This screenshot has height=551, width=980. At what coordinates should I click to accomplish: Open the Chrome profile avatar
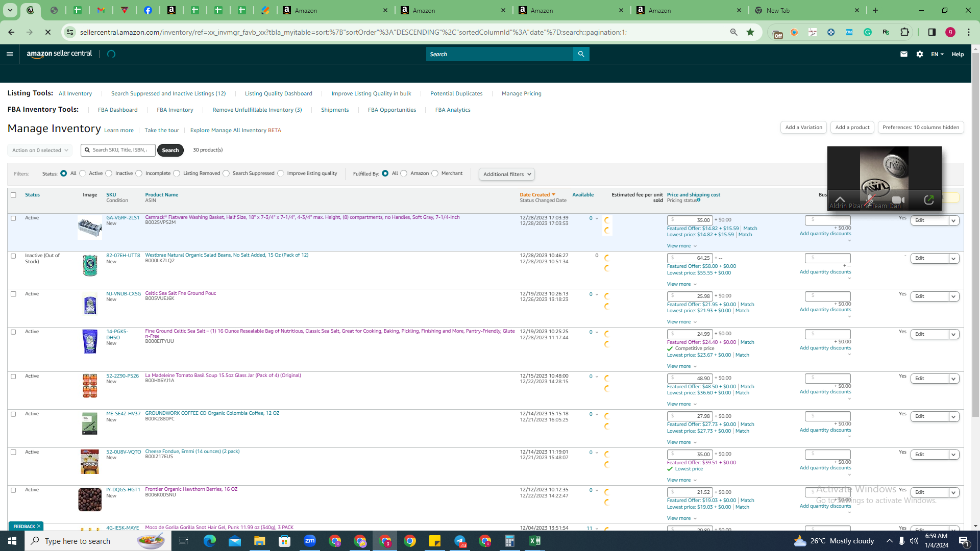(x=950, y=32)
